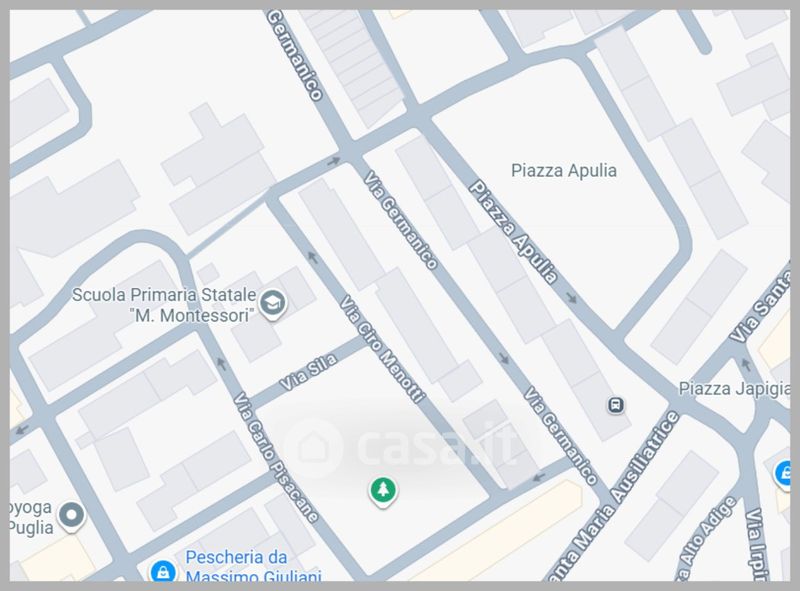Select the diagonal Piazza Apulia road label
This screenshot has width=800, height=591.
pos(513,232)
